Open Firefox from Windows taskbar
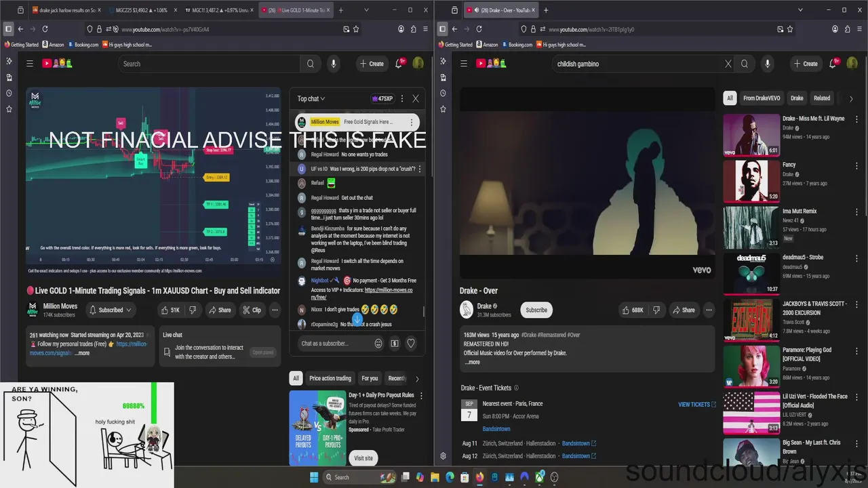 [x=479, y=477]
